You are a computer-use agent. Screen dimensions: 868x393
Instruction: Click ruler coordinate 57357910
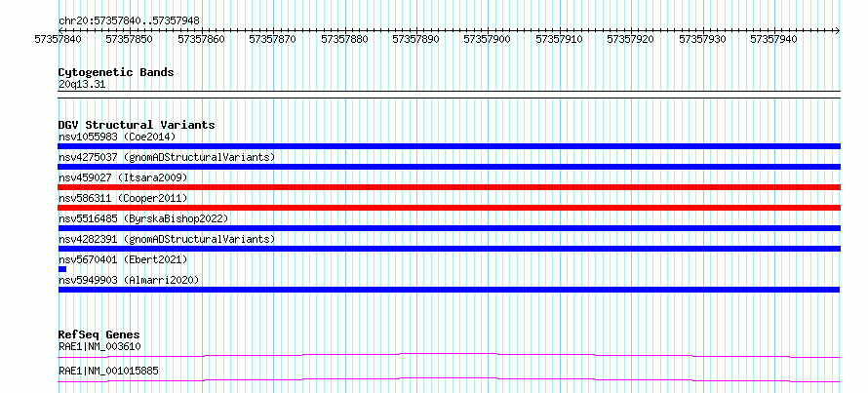coord(560,39)
